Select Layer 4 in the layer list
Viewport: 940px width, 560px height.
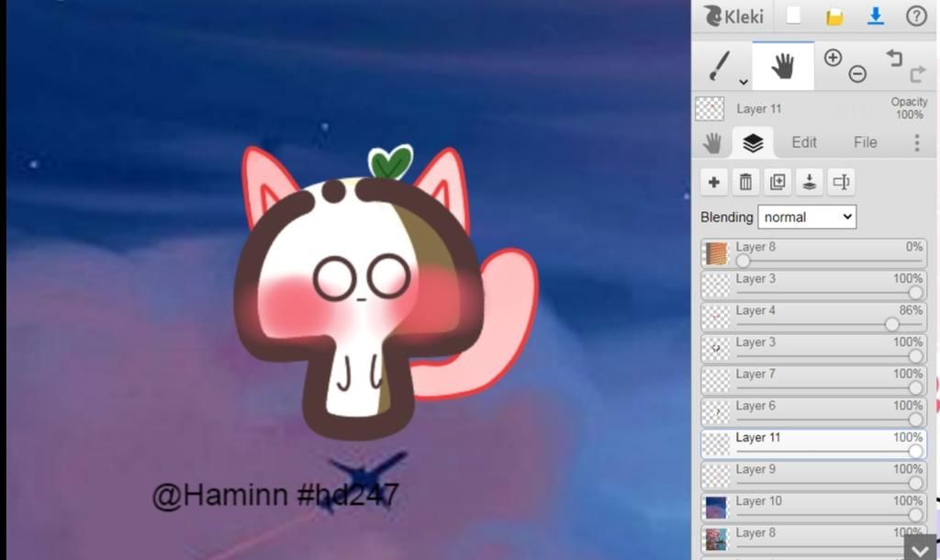pos(813,317)
